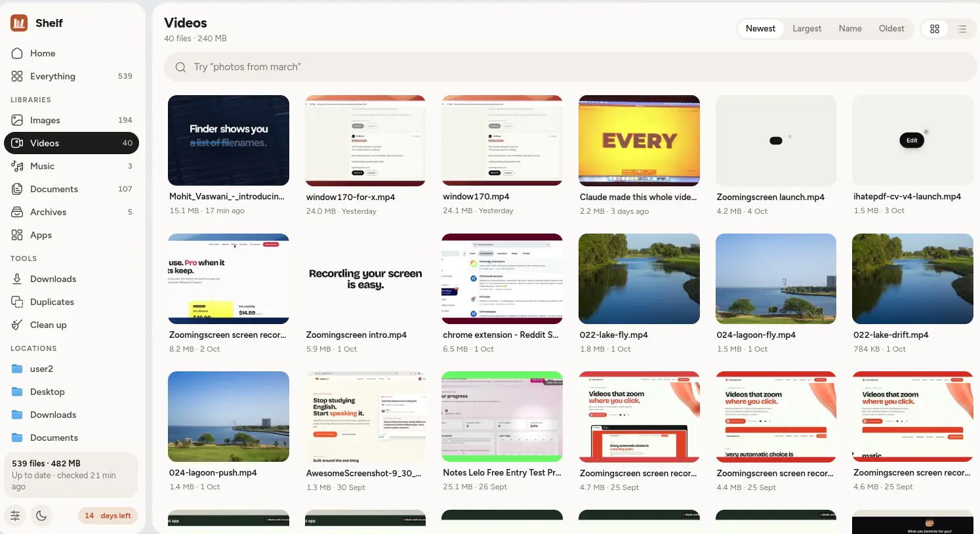Click the 022-lake-drift.mp4 file name

[891, 335]
